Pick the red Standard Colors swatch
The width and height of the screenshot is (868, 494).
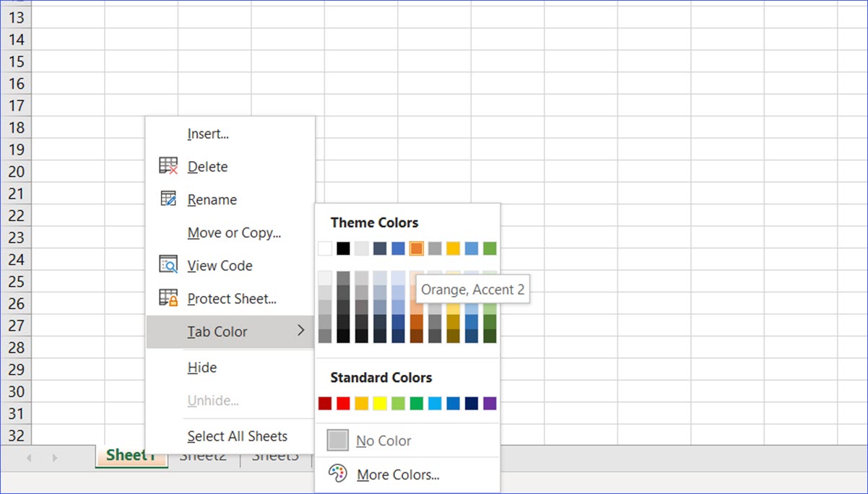coord(343,403)
